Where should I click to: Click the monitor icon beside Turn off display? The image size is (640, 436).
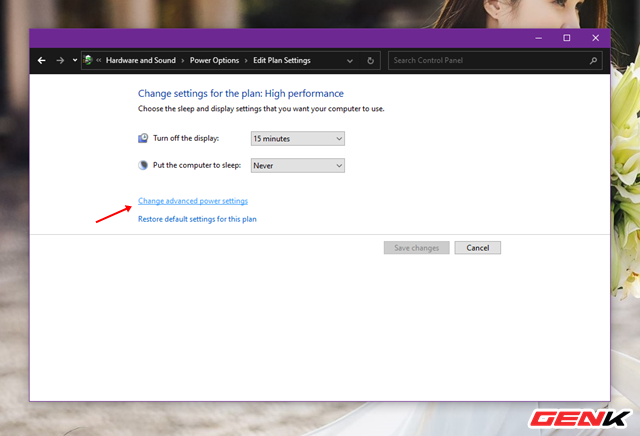[143, 138]
